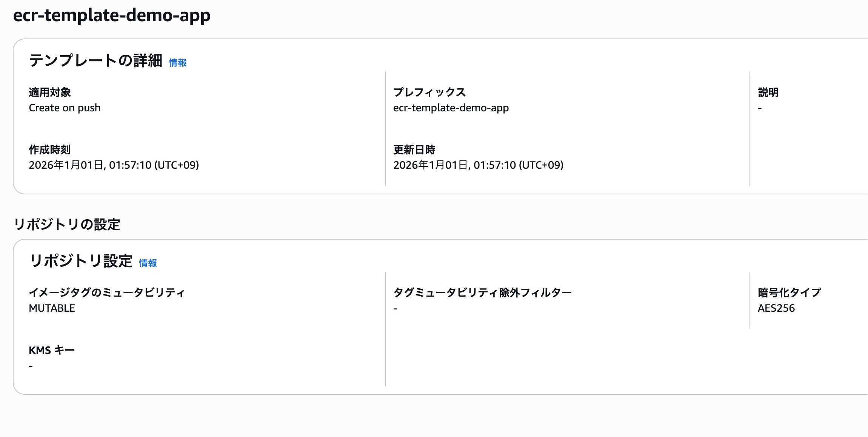Click the timestamp under 更新日時
The image size is (868, 437).
[x=478, y=165]
